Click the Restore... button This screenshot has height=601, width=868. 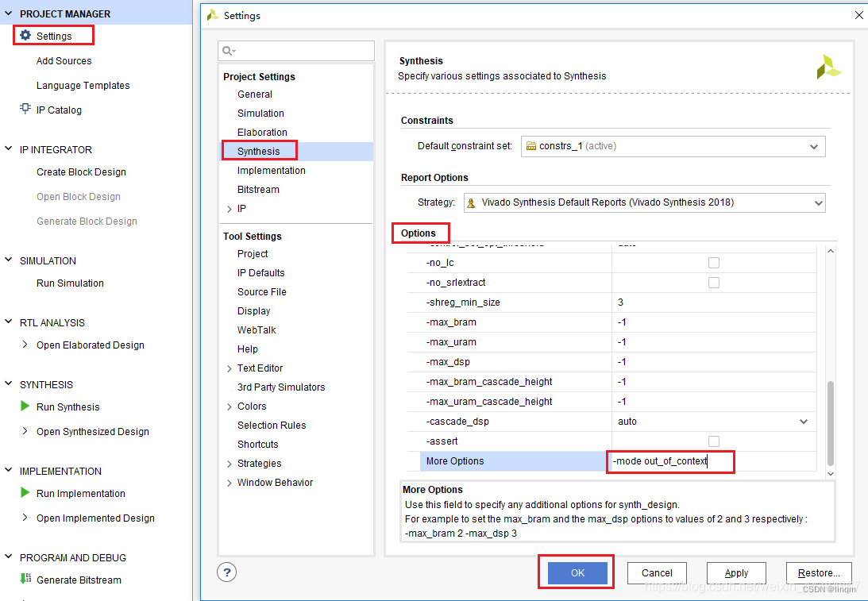pyautogui.click(x=818, y=572)
